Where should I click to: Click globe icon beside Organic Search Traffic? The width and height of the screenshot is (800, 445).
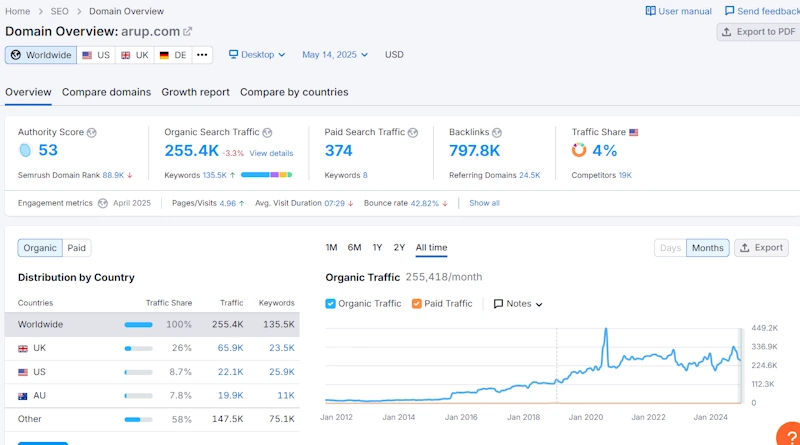[267, 133]
